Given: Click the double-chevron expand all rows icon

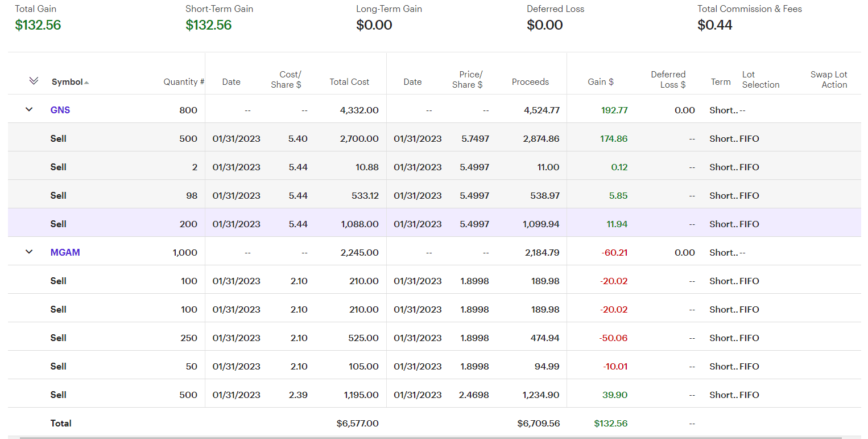Looking at the screenshot, I should pos(34,81).
